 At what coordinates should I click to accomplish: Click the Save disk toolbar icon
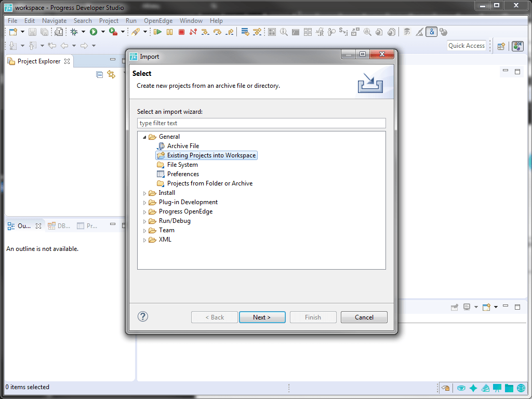[x=32, y=32]
